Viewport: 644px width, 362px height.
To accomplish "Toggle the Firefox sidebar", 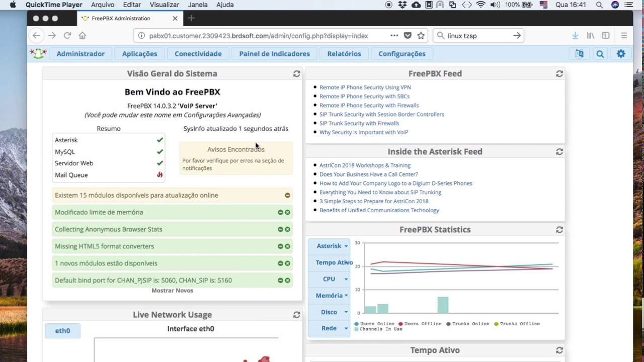I will coord(606,36).
